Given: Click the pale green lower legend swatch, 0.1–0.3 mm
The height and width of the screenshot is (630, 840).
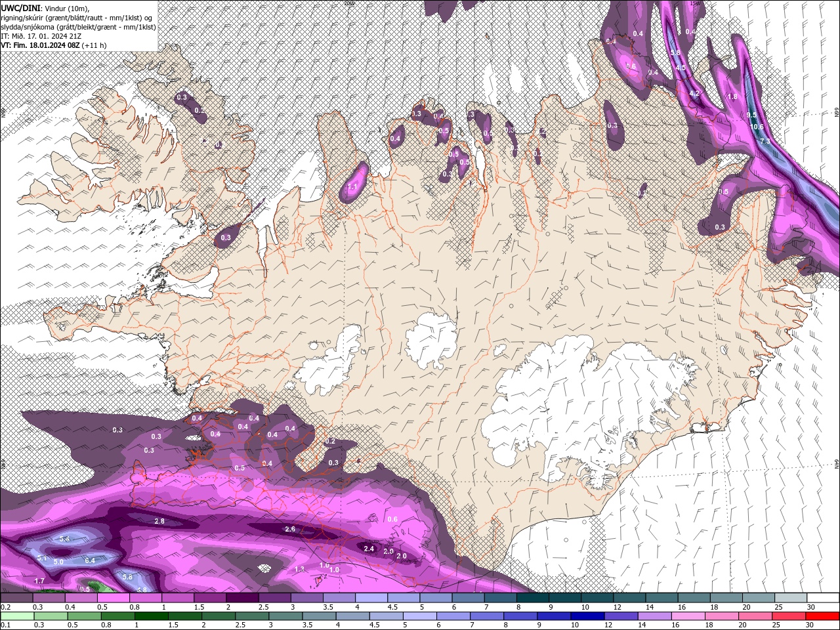Looking at the screenshot, I should point(16,616).
